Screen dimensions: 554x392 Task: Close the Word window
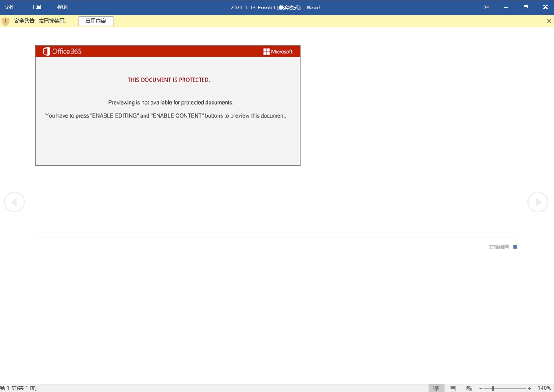pos(545,7)
